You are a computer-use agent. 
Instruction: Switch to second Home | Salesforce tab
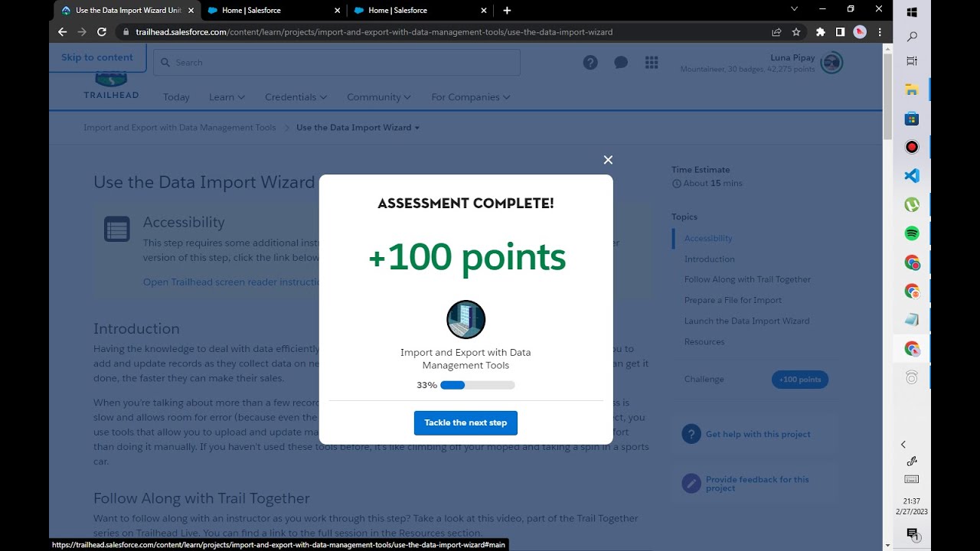[273, 11]
